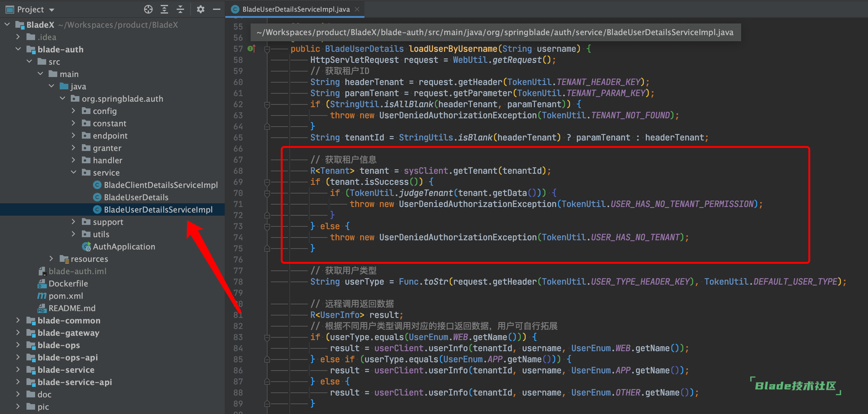Expand the resources folder
Viewport: 868px width, 414px height.
(x=51, y=258)
